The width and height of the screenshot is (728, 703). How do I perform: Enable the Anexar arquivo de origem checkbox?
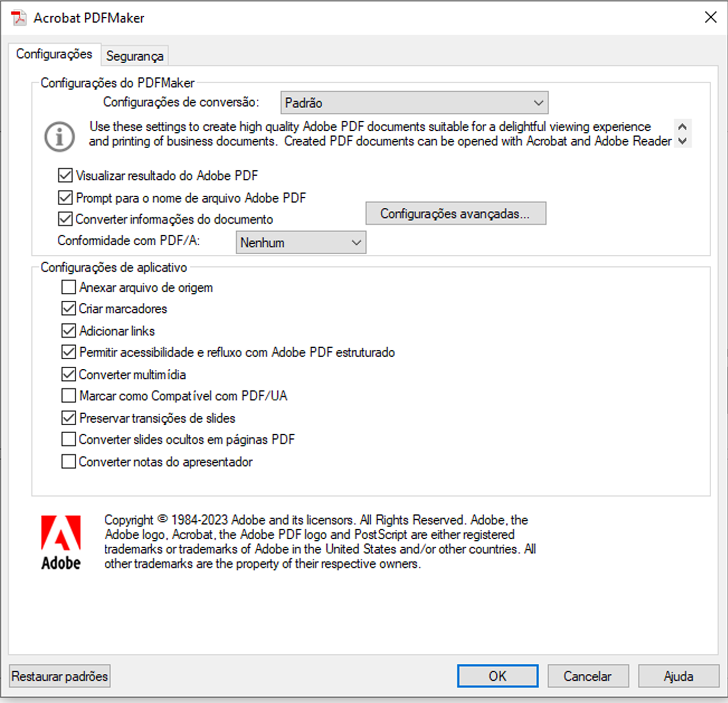click(x=68, y=287)
